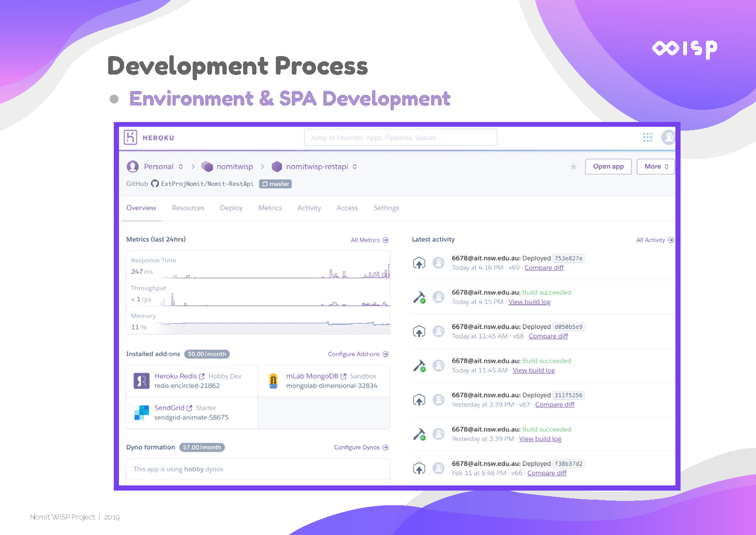Open Compare diff link for v69
Viewport: 756px width, 535px height.
[x=544, y=268]
